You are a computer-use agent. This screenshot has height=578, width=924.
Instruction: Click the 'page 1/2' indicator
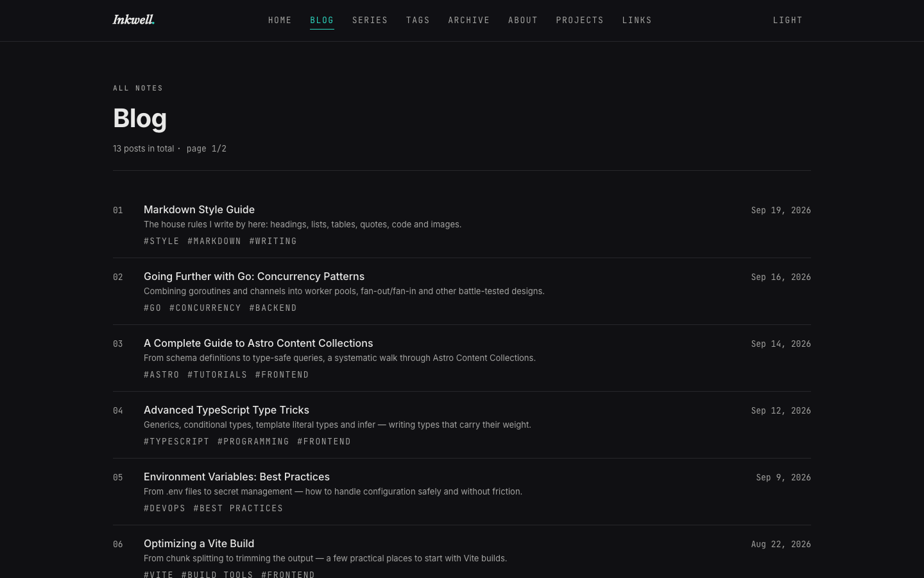(x=207, y=149)
